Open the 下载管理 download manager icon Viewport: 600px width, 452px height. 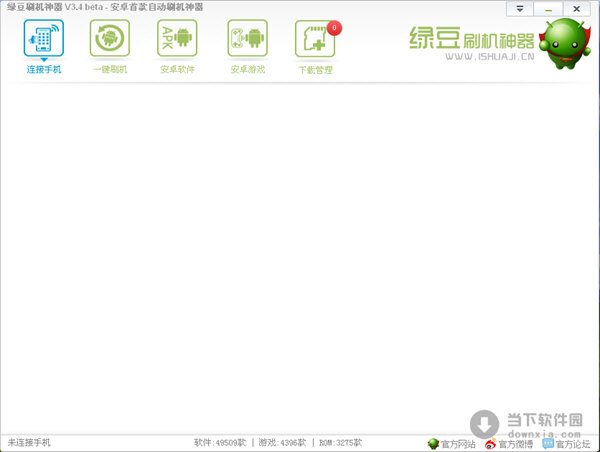(315, 39)
